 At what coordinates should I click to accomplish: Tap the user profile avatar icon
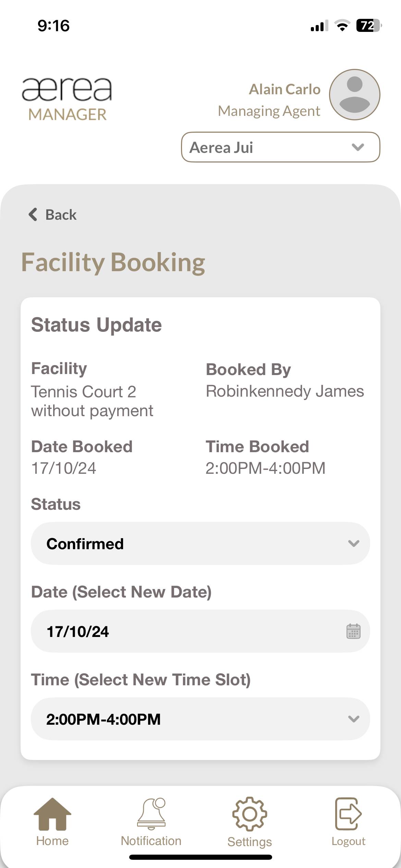point(354,95)
